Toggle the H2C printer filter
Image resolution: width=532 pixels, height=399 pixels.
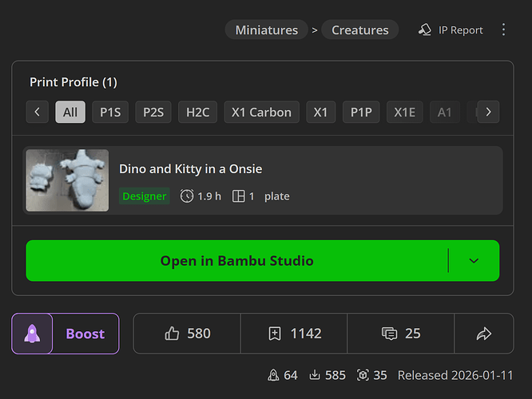coord(197,112)
